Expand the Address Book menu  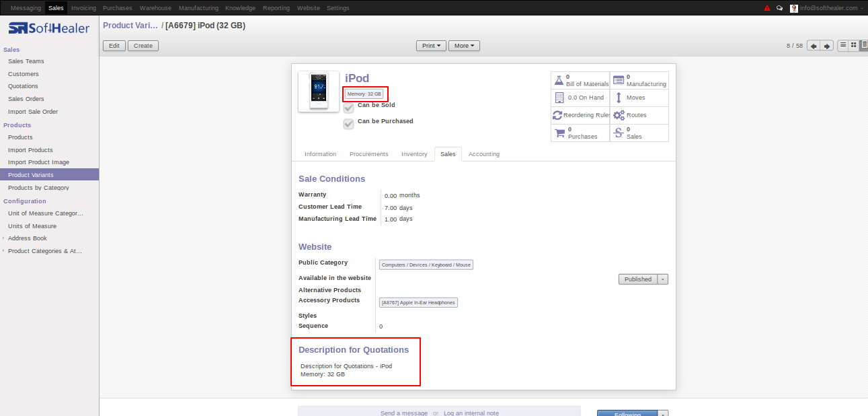28,238
